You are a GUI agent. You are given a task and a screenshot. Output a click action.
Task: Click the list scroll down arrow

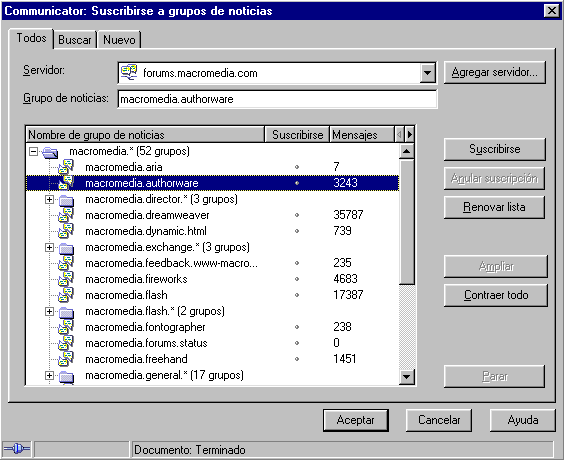click(407, 377)
